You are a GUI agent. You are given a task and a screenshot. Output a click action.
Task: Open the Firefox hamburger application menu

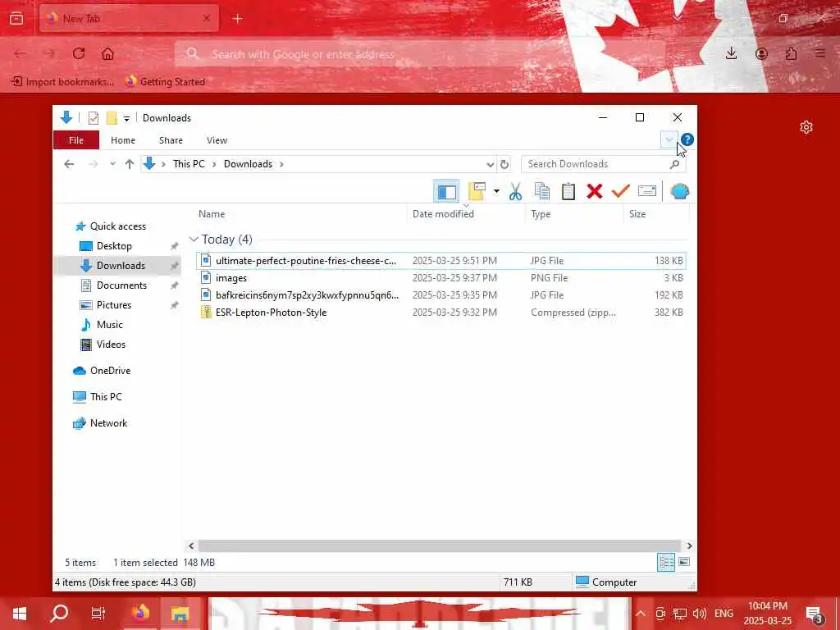coord(820,53)
